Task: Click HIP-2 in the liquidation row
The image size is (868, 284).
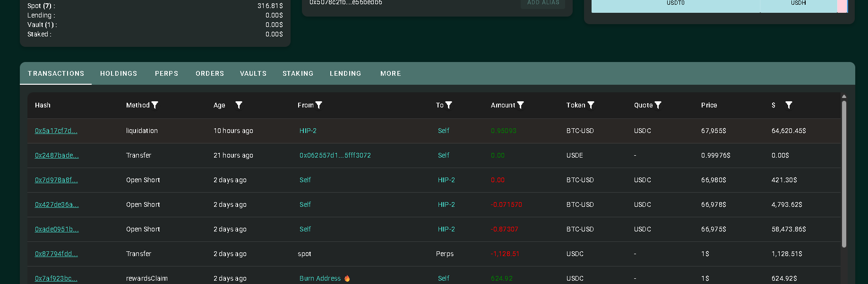Action: point(308,131)
